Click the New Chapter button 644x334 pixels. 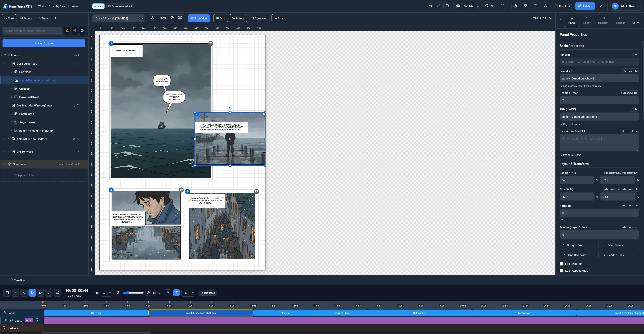click(x=44, y=43)
